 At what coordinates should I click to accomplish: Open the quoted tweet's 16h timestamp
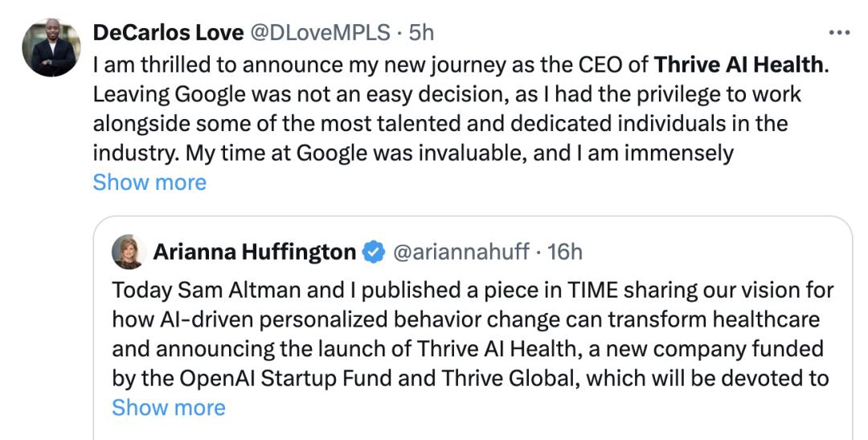[564, 253]
